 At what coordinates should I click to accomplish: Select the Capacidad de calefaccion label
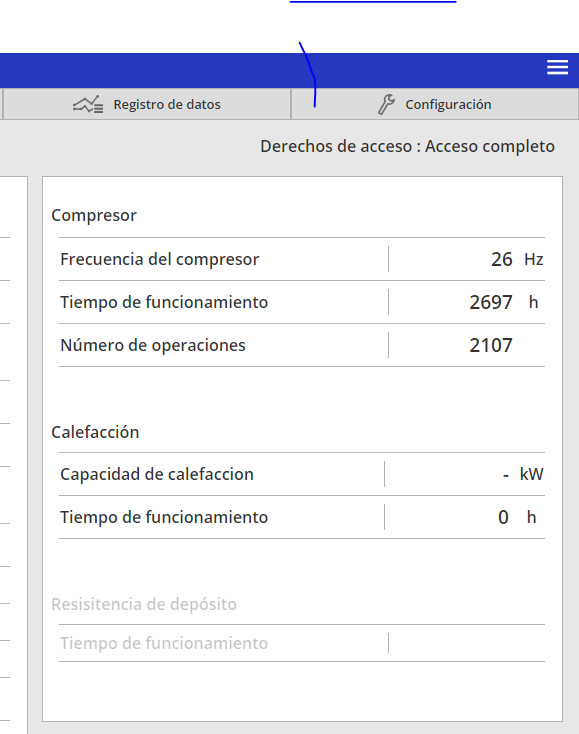click(157, 474)
